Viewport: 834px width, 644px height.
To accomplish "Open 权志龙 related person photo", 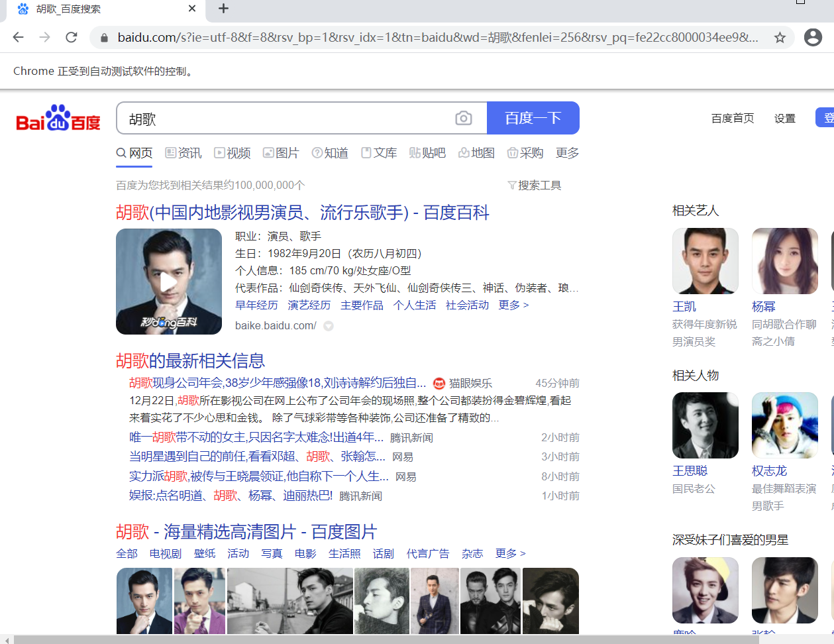I will pyautogui.click(x=785, y=425).
